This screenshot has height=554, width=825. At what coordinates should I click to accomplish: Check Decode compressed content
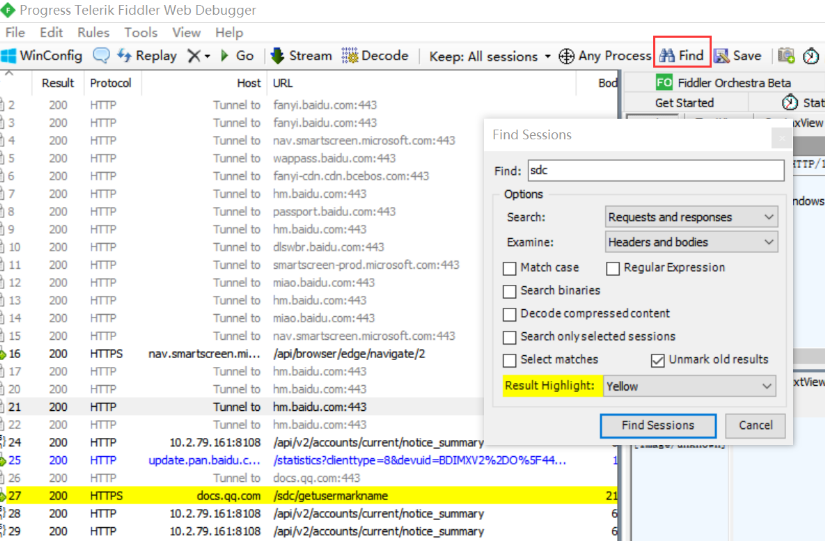tap(509, 315)
